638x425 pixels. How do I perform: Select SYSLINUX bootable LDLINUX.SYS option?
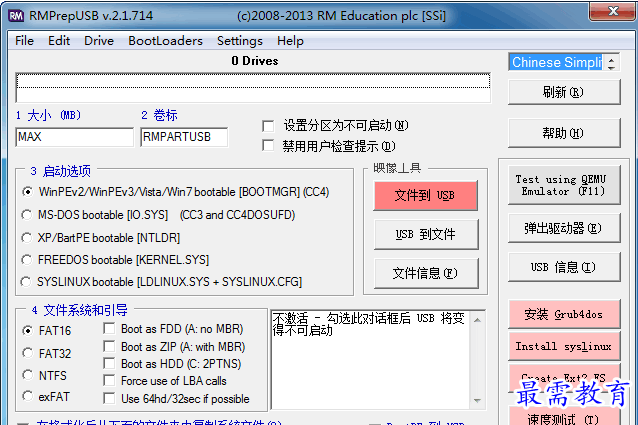pos(26,281)
